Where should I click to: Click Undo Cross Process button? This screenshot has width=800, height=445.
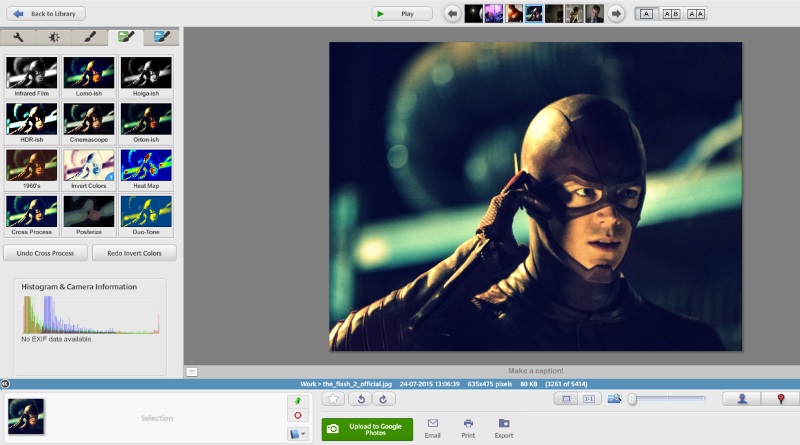point(45,253)
